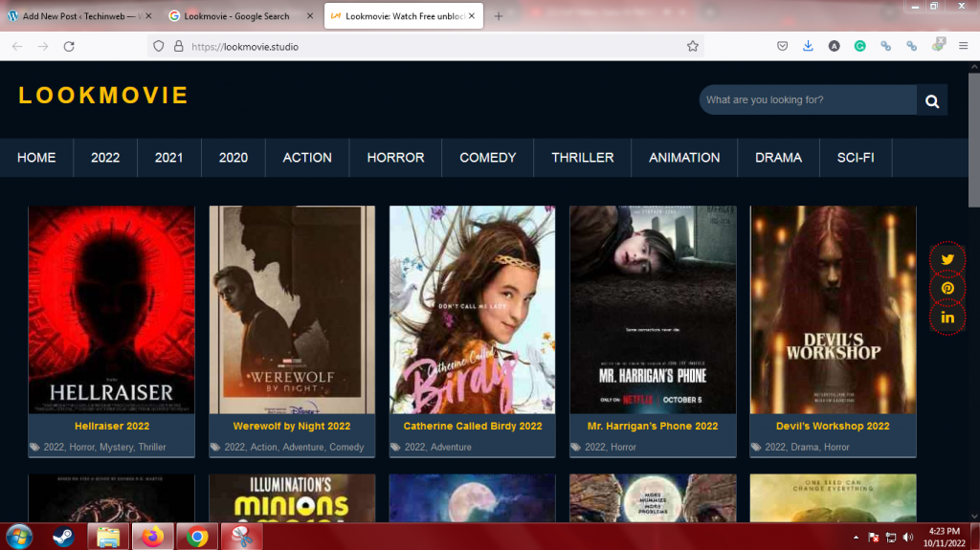Open Catherine Called Birdy 2022 link

[473, 427]
